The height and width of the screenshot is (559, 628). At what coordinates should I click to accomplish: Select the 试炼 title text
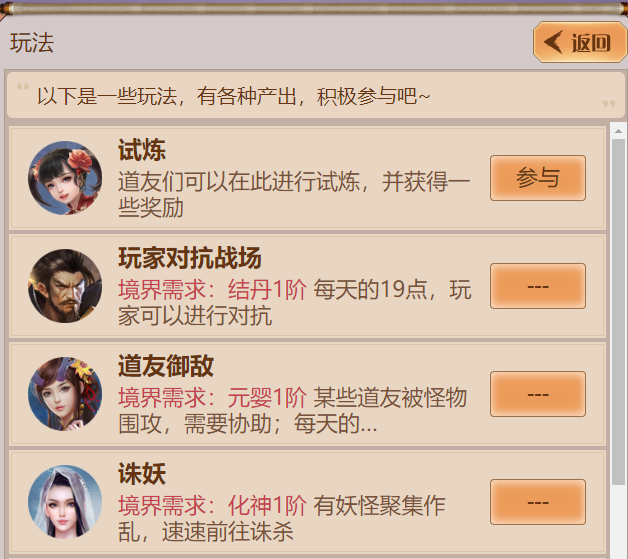pyautogui.click(x=142, y=150)
